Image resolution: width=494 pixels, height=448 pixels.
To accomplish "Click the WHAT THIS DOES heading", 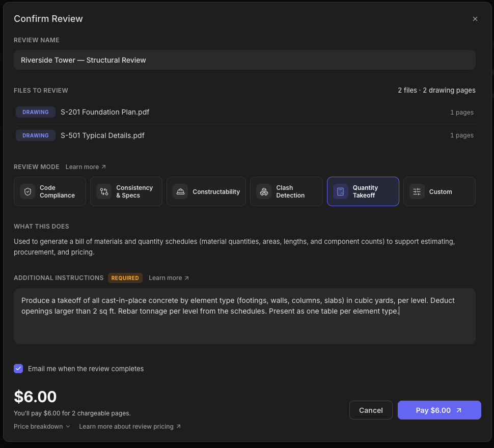I will (41, 227).
